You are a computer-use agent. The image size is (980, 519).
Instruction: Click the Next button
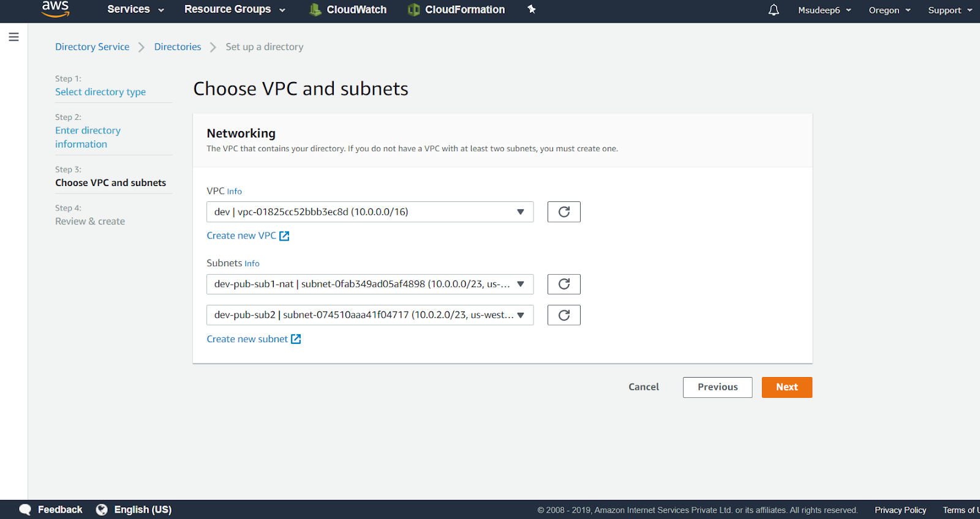786,387
